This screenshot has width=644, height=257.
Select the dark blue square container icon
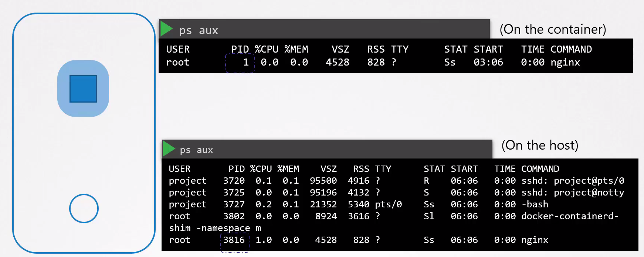(x=83, y=89)
